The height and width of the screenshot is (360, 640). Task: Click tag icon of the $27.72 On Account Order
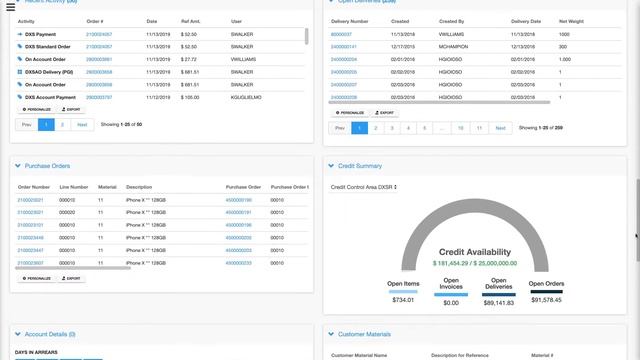(x=20, y=59)
